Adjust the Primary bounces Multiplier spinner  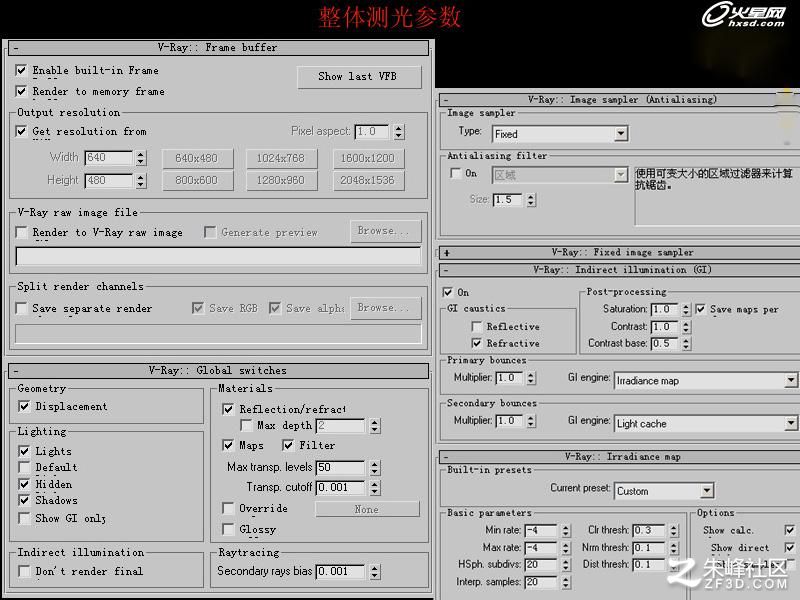(x=531, y=378)
